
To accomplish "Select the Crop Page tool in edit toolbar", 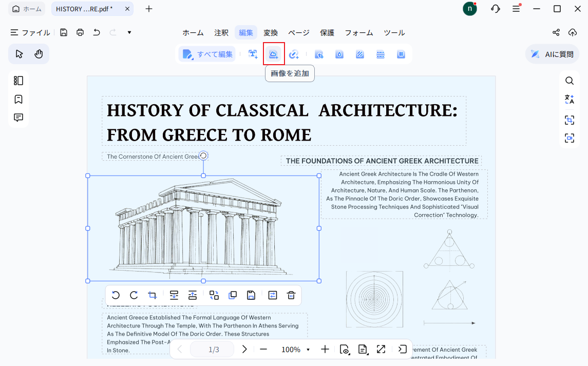I will [x=319, y=54].
